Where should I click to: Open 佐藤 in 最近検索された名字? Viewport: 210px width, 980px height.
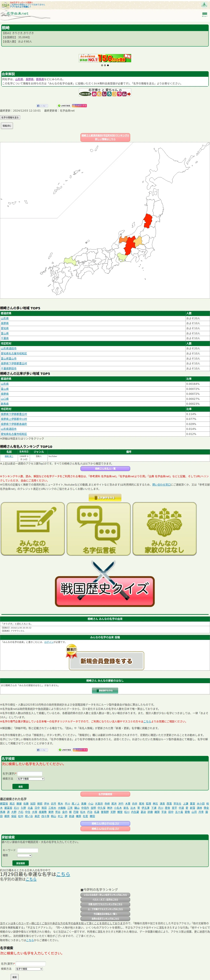click(x=26, y=804)
